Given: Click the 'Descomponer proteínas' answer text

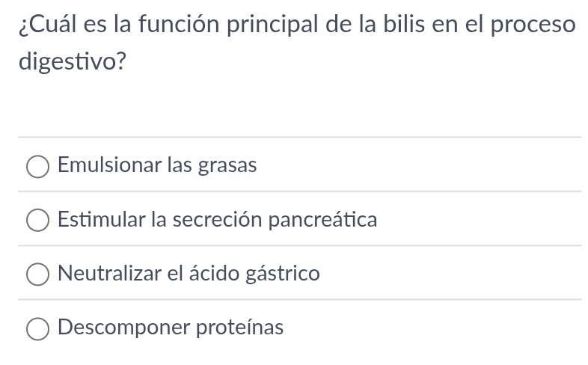Looking at the screenshot, I should pos(171,328).
